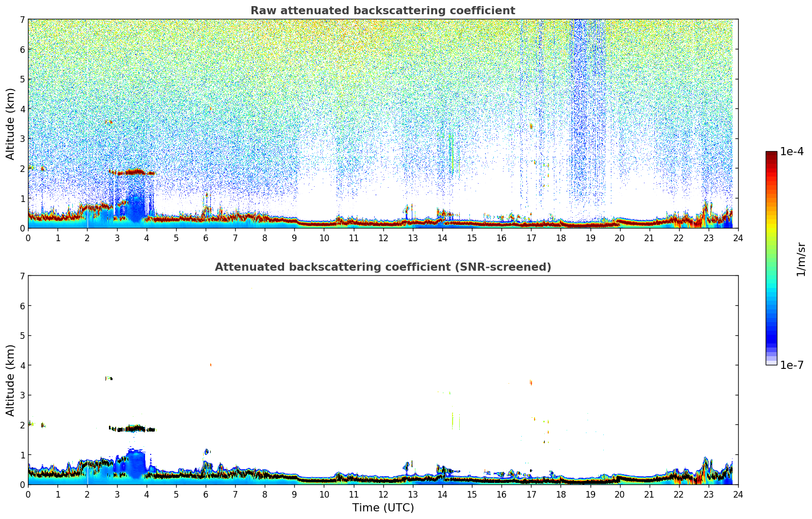Click the rainbow colorbar scale
This screenshot has height=519, width=812.
pyautogui.click(x=771, y=258)
